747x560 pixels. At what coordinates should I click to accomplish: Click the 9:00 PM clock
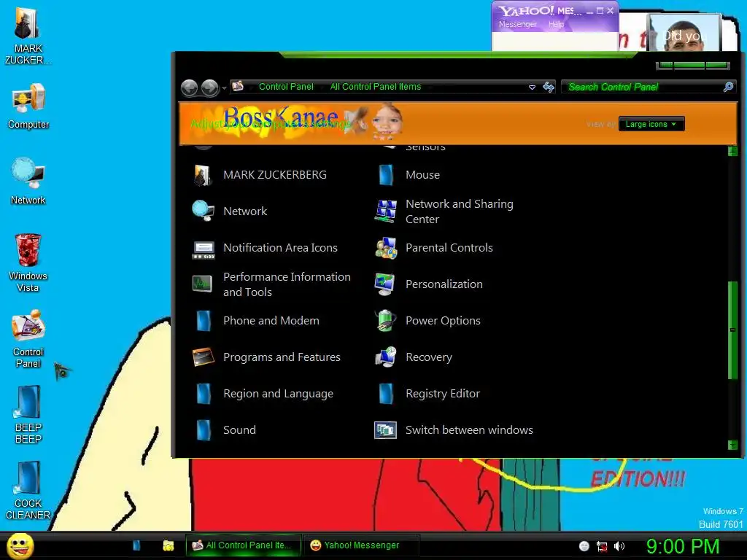pyautogui.click(x=682, y=546)
